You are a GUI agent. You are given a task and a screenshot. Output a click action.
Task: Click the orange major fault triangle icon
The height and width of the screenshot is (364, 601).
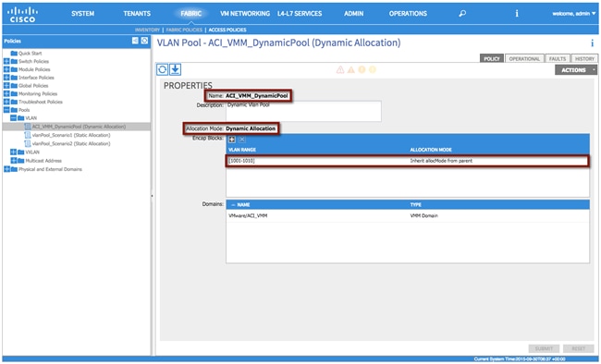(x=351, y=69)
